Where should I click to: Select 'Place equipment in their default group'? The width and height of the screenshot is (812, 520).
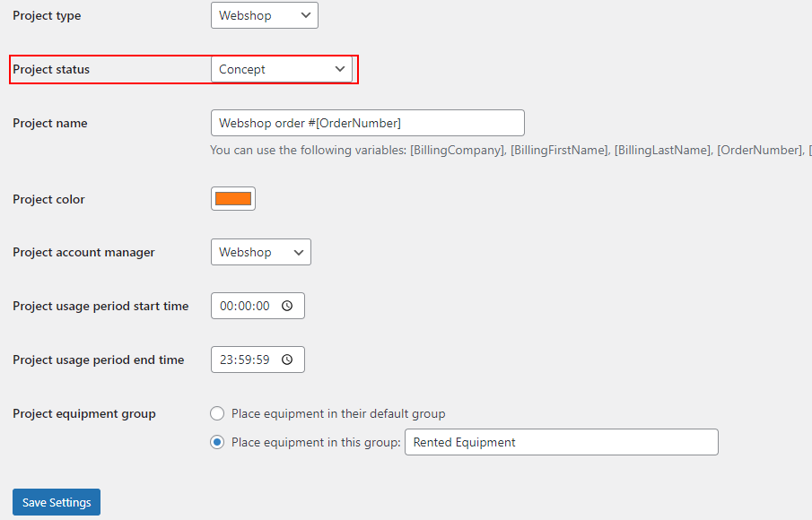tap(217, 413)
